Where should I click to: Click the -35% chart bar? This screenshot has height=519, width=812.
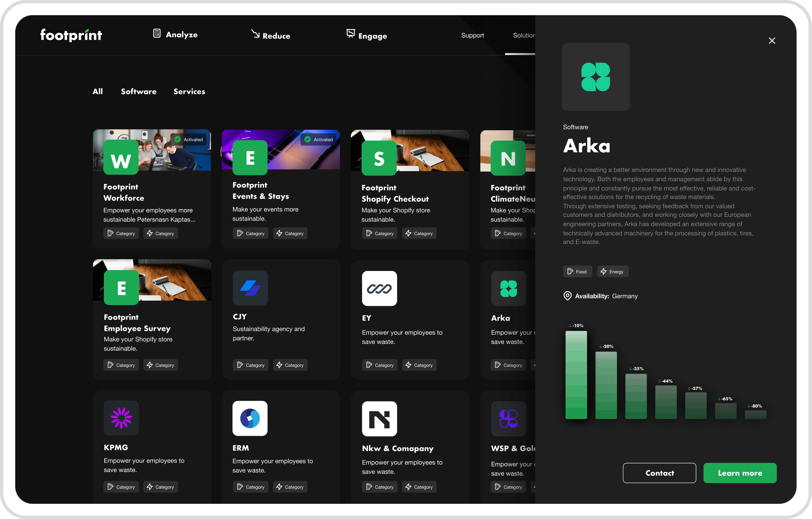tap(636, 396)
